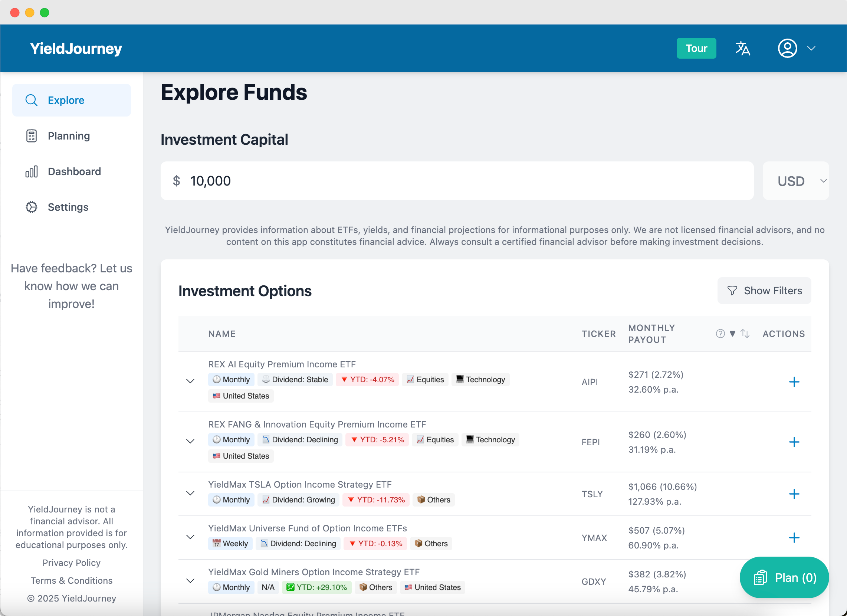Click the $1,066 (10.66%) payout value
The height and width of the screenshot is (616, 847).
click(x=663, y=486)
